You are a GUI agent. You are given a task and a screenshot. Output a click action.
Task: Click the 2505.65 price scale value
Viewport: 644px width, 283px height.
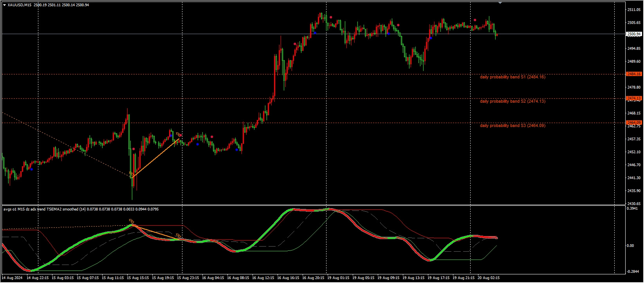(634, 23)
